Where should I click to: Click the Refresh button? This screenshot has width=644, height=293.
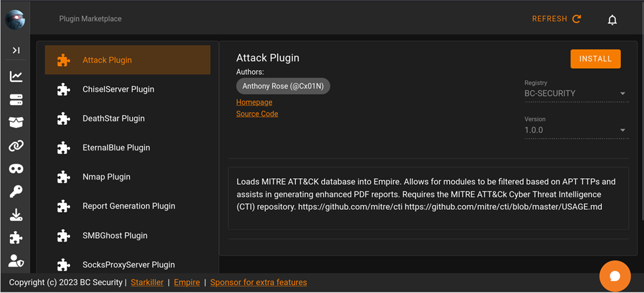click(556, 19)
